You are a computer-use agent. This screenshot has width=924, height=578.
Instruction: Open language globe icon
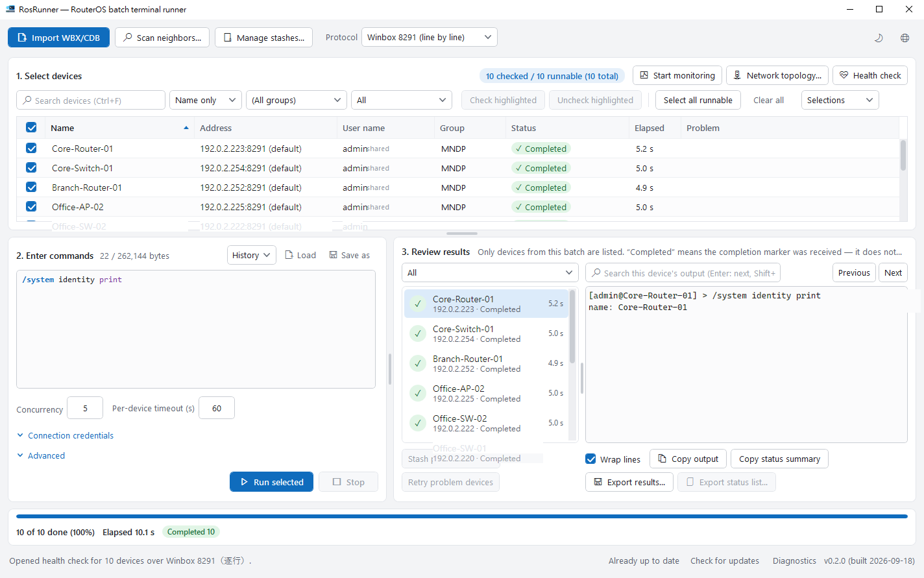pos(905,38)
